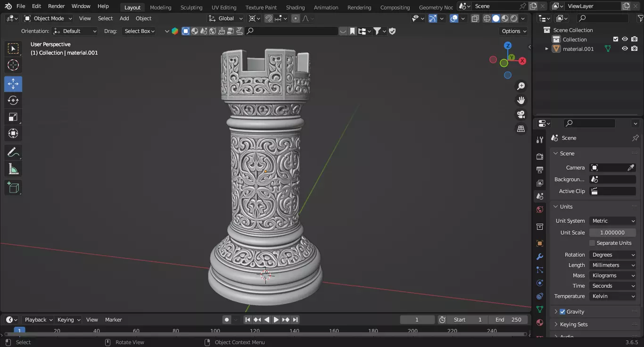644x347 pixels.
Task: Open the Modifiers properties tab
Action: 540,257
